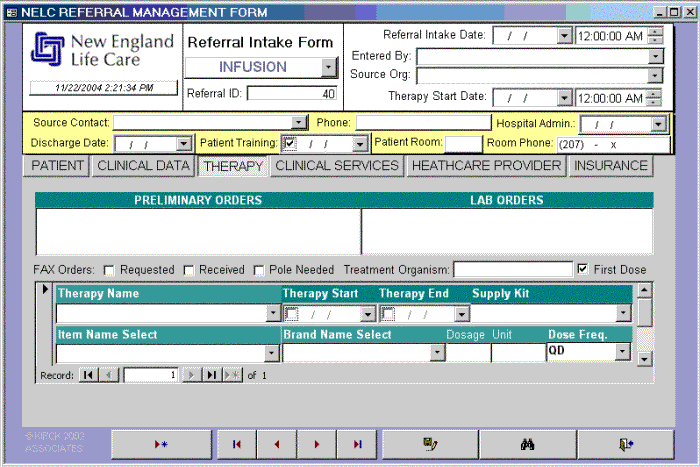Click the therapy subform scroll up arrow
The width and height of the screenshot is (700, 467).
point(644,290)
